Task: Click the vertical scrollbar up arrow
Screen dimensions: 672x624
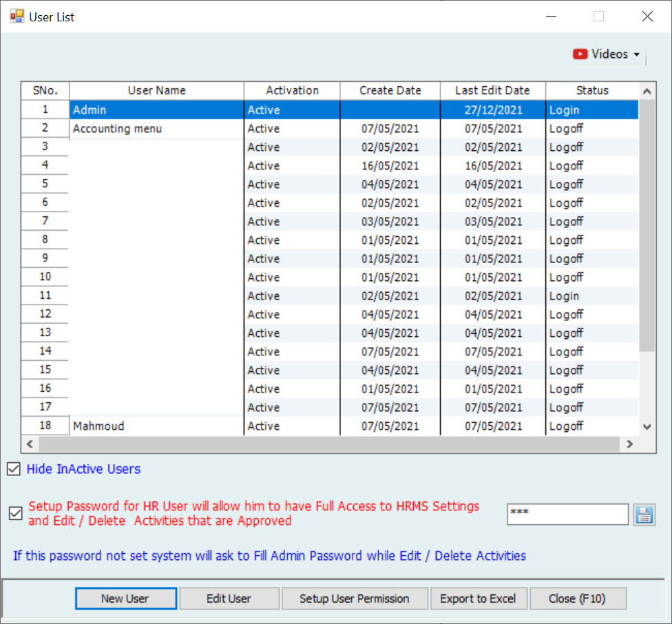Action: pos(647,91)
